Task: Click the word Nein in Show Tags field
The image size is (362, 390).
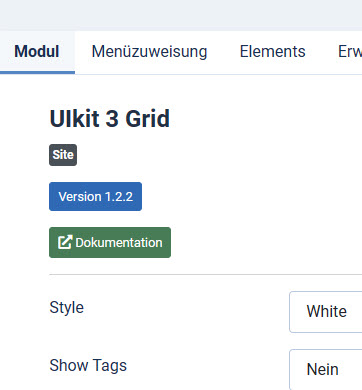Action: 323,369
